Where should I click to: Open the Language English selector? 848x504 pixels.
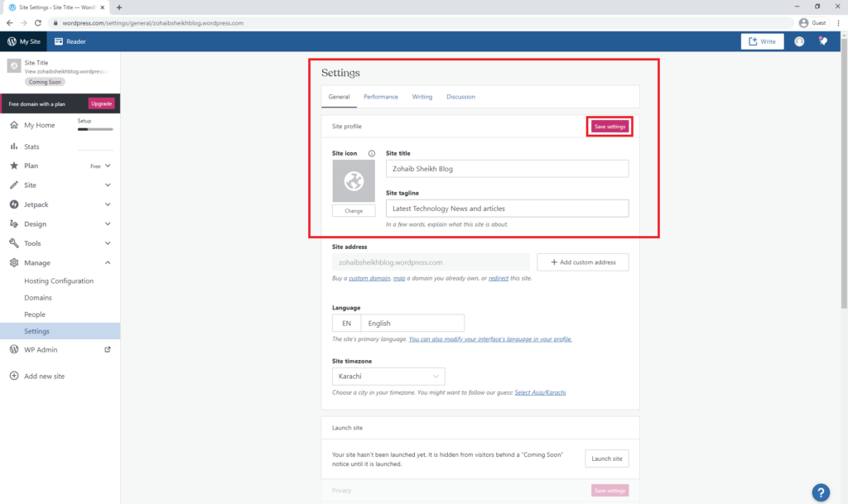tap(398, 323)
